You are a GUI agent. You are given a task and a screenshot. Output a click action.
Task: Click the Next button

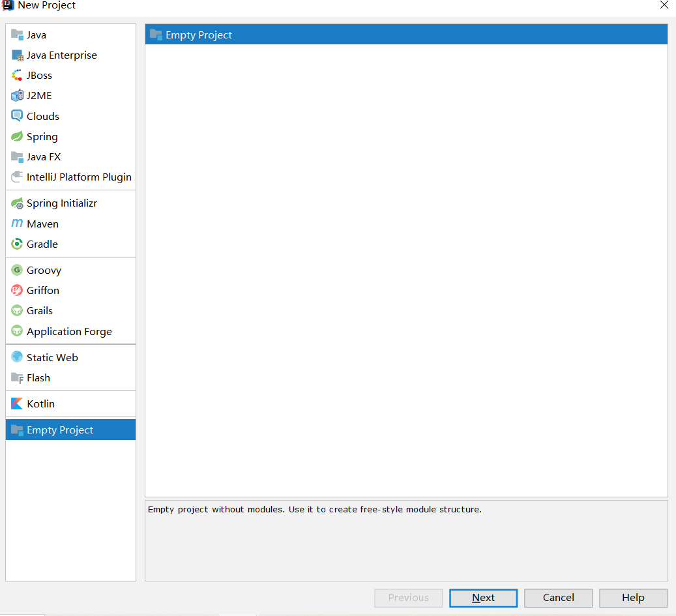coord(483,598)
